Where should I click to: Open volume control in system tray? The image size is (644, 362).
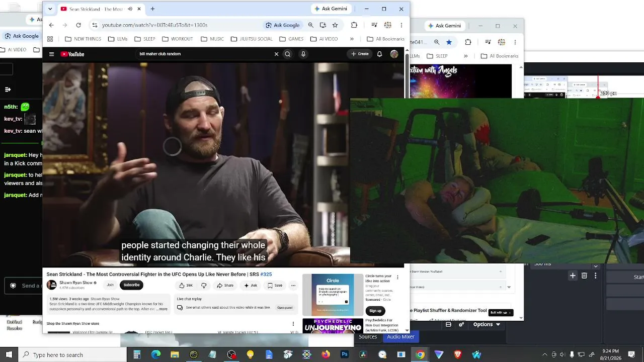(562, 355)
